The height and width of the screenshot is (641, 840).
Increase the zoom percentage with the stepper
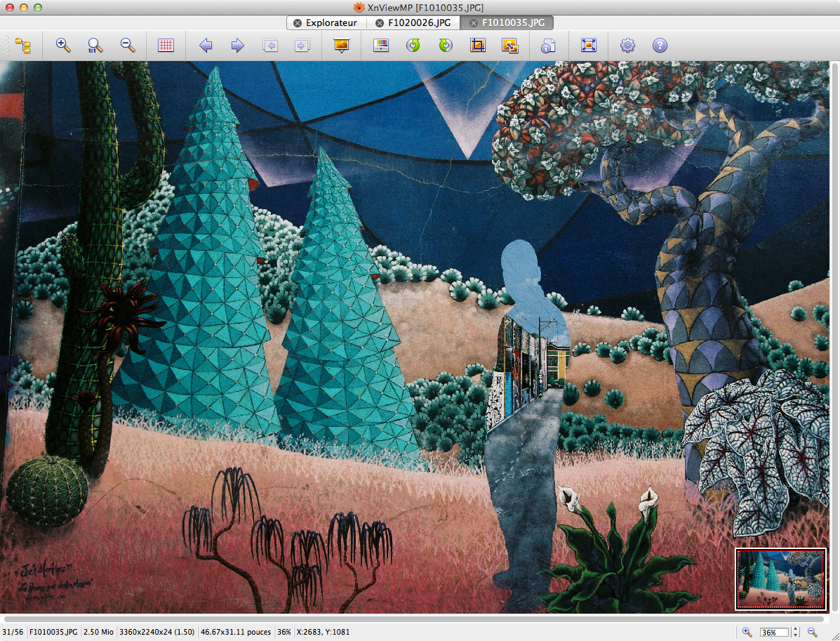[x=796, y=630]
